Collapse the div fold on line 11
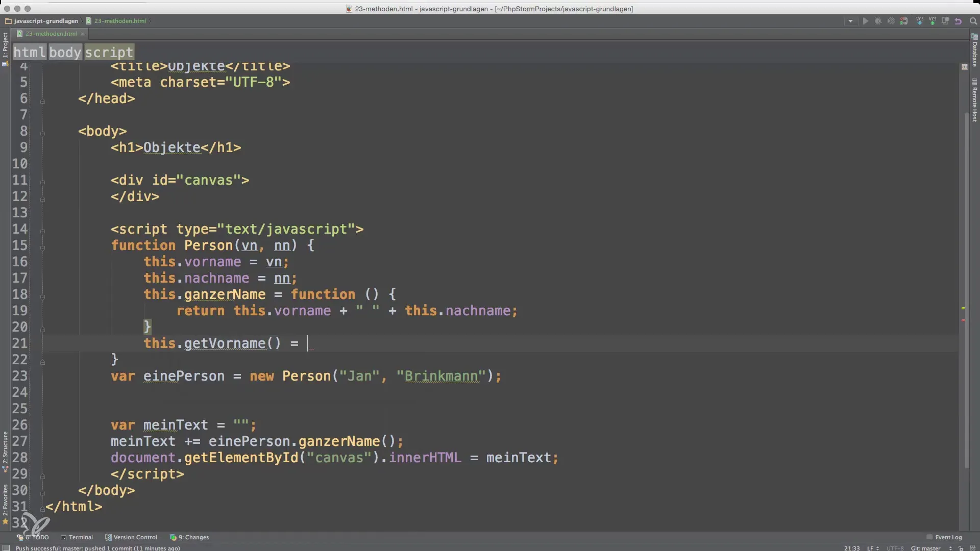980x551 pixels. click(42, 183)
